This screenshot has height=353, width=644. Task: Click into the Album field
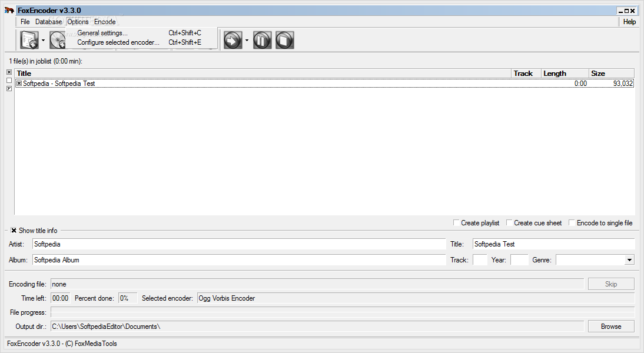pyautogui.click(x=239, y=260)
